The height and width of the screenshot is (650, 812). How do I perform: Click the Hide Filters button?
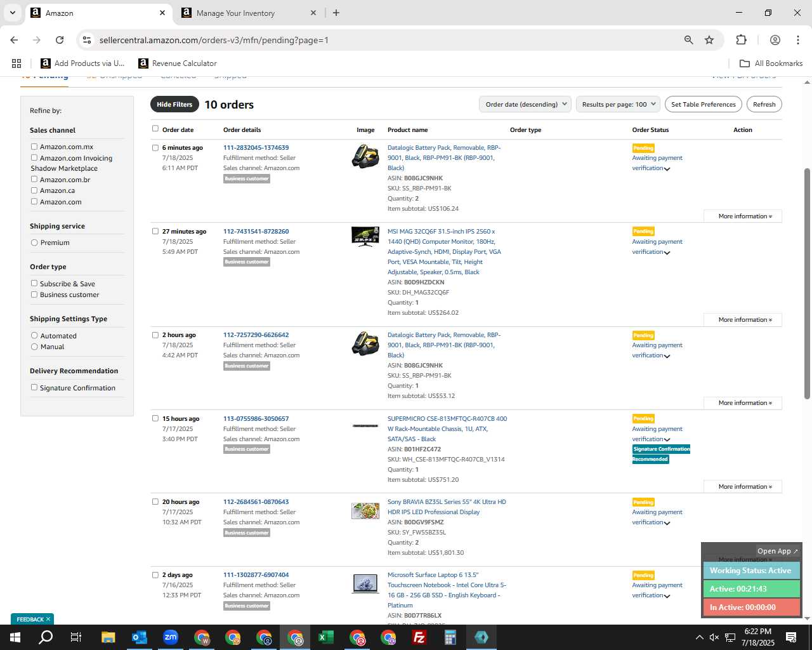[174, 105]
